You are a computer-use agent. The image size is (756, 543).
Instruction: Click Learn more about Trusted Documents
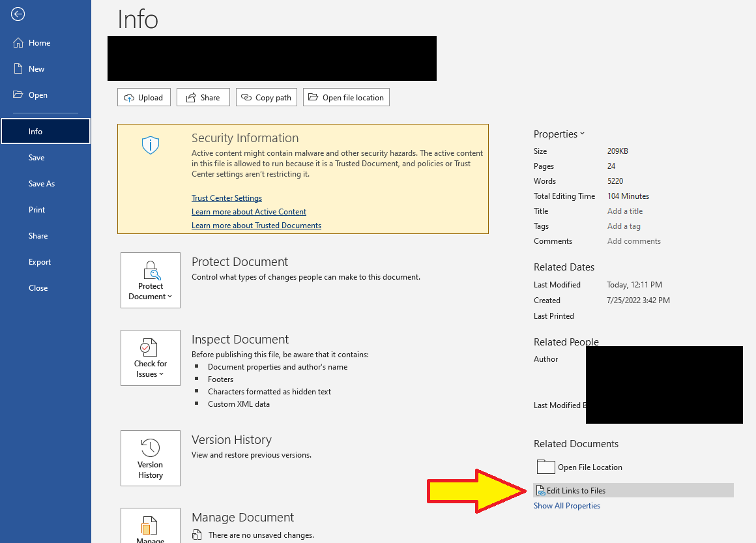256,225
